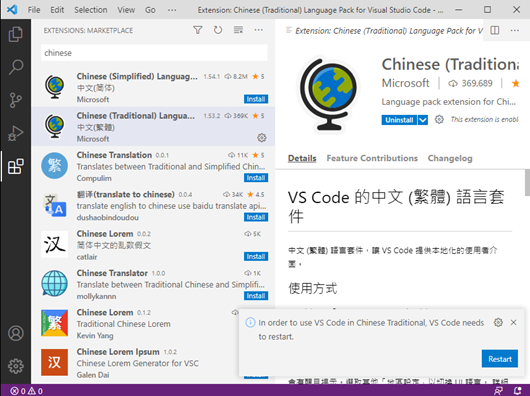Select the Details tab

[x=302, y=158]
